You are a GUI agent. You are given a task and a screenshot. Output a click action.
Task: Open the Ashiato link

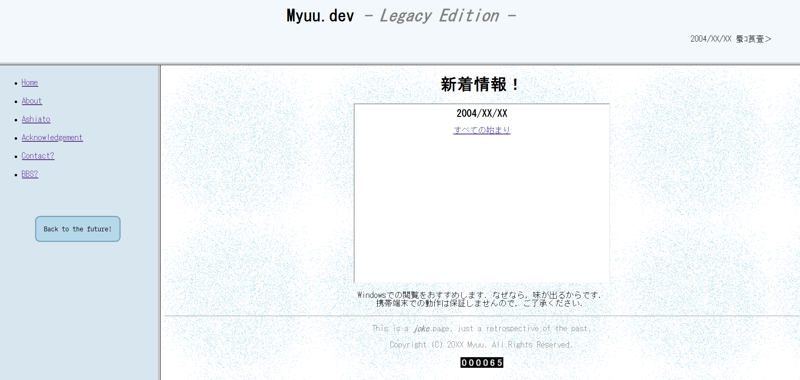click(36, 119)
